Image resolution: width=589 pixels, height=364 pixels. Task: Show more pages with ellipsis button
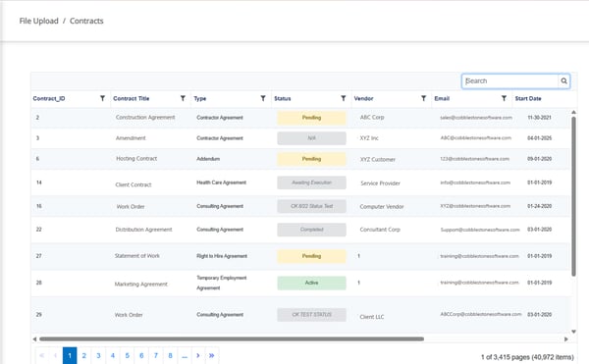coord(185,355)
